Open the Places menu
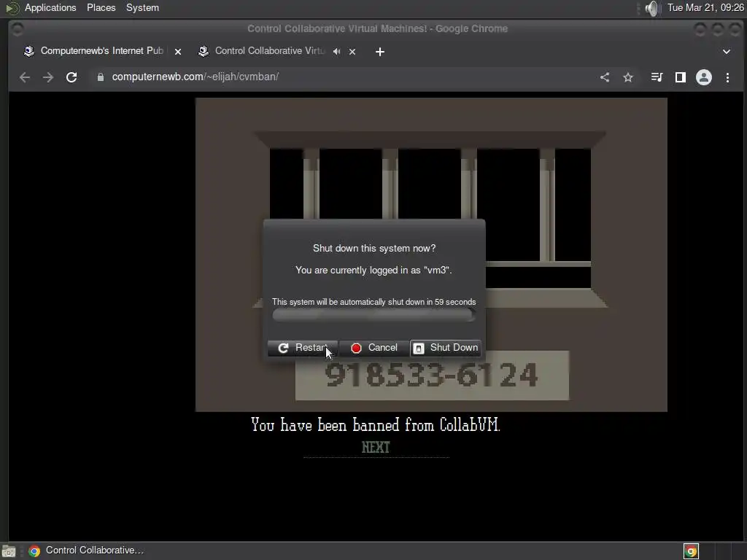The height and width of the screenshot is (560, 747). tap(101, 7)
